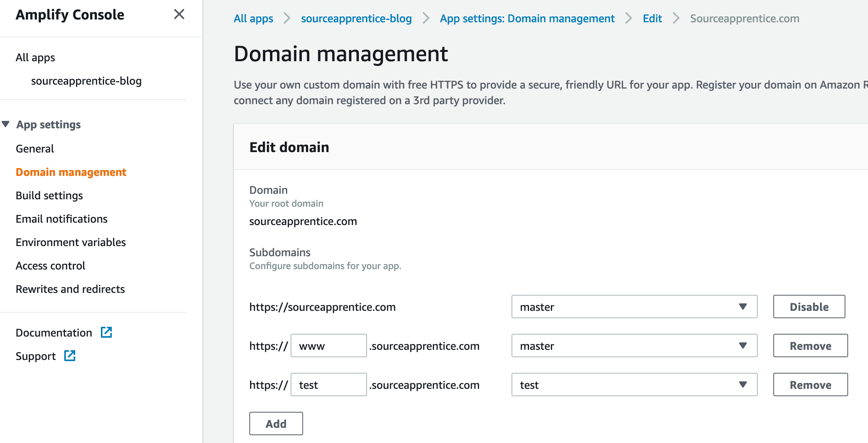Open sourceapprentice-blog in sidebar
The height and width of the screenshot is (443, 868).
[x=86, y=81]
